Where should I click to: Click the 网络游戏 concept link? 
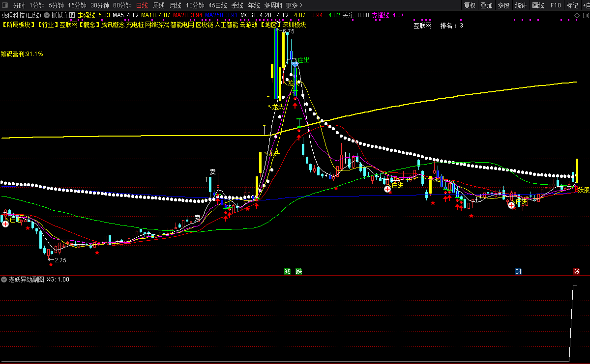[x=157, y=25]
